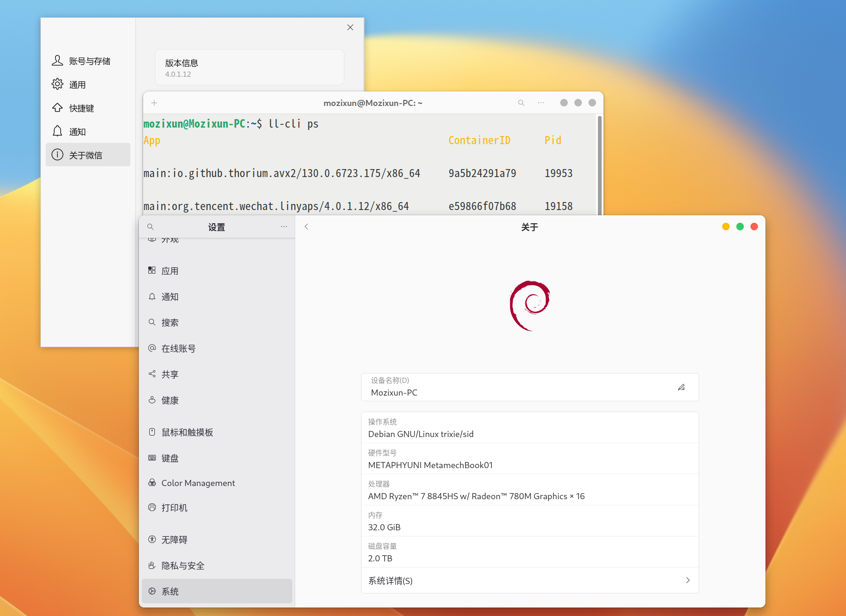
Task: Open 无障碍 settings
Action: (217, 540)
